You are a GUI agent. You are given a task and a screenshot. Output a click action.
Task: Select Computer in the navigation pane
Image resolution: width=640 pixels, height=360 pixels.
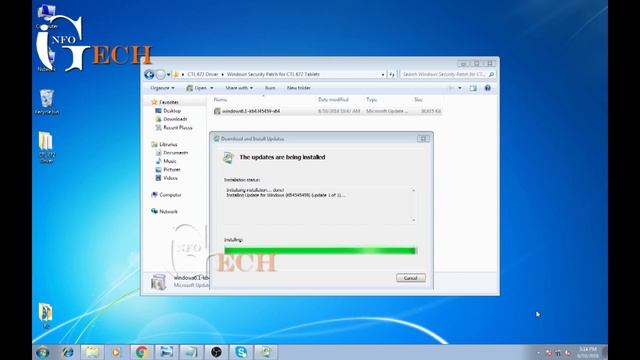click(x=170, y=195)
